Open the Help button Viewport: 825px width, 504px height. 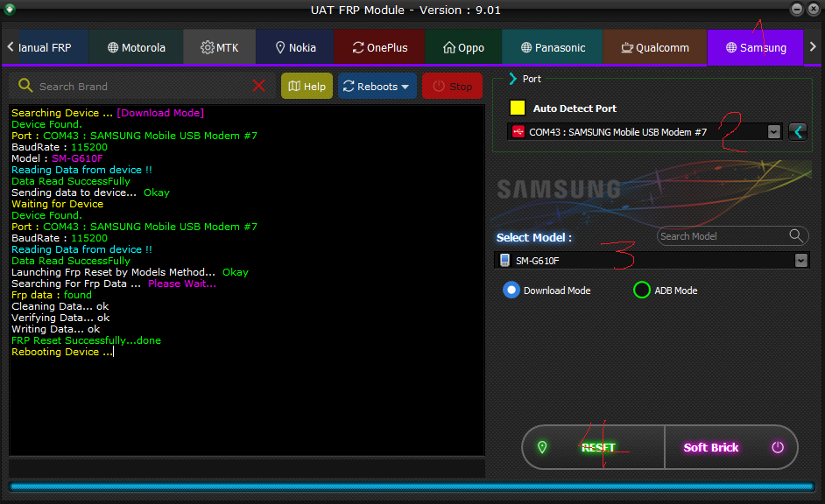click(x=307, y=86)
